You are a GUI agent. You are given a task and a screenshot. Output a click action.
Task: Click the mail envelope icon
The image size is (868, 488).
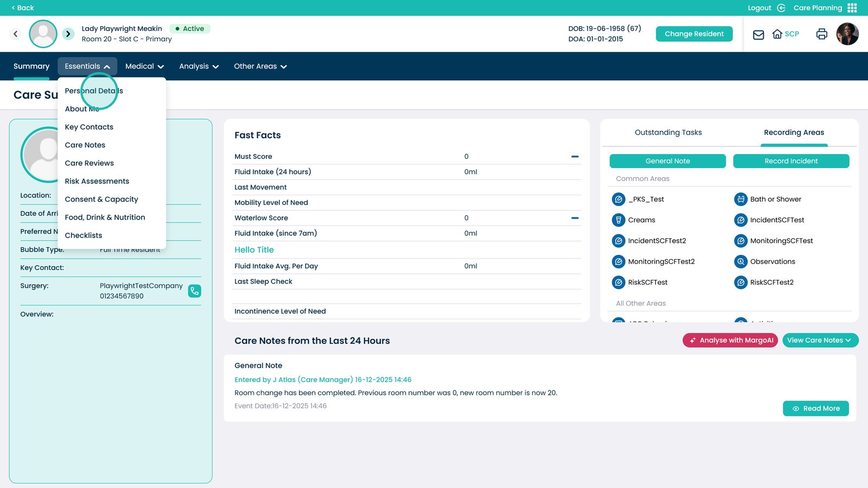click(x=758, y=35)
